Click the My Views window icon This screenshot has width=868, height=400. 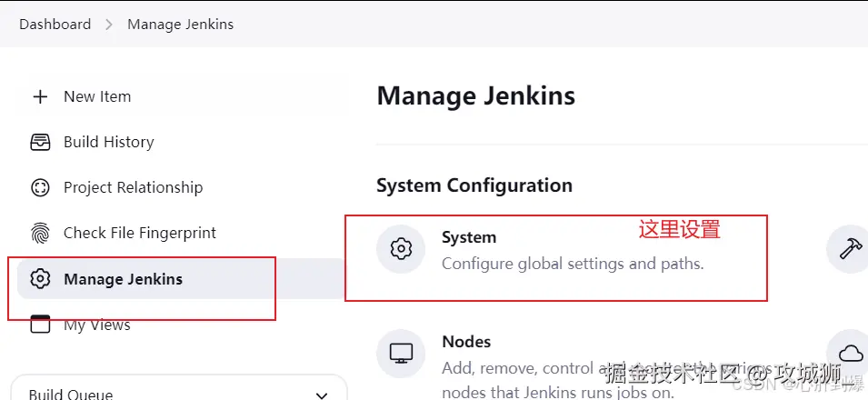coord(40,325)
